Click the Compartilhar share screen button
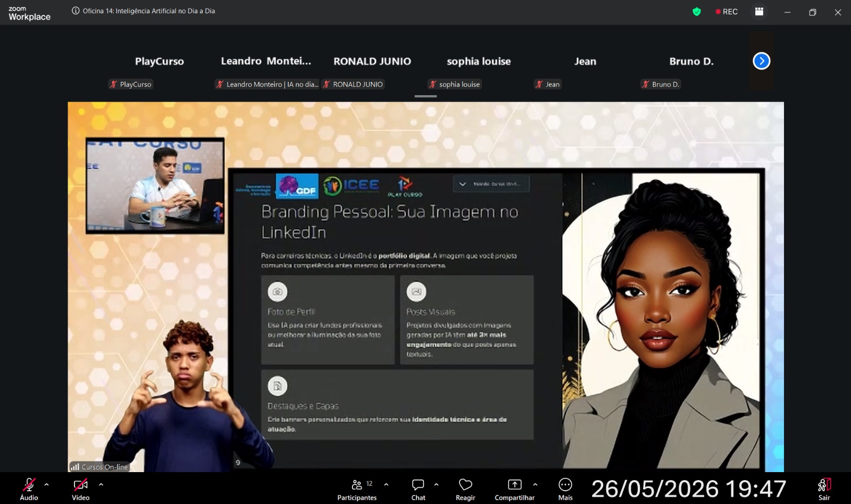This screenshot has width=851, height=504. click(x=514, y=489)
